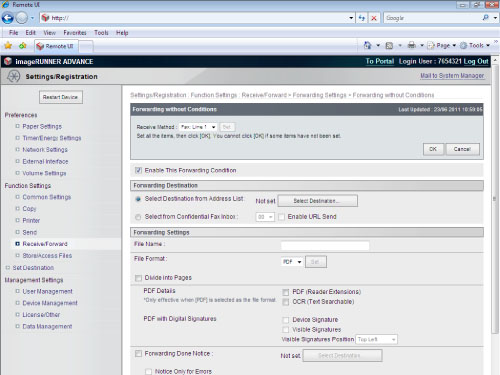Open the View menu
The height and width of the screenshot is (375, 500).
[49, 33]
